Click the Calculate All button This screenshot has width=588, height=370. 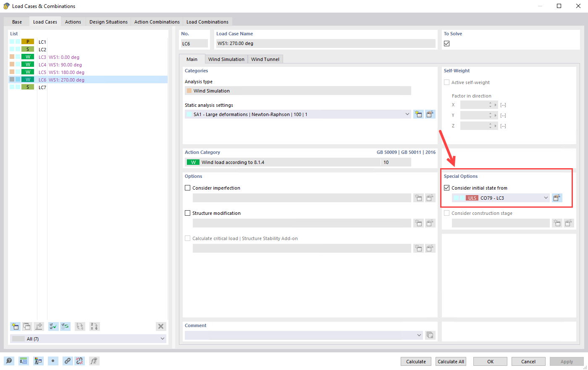click(451, 362)
